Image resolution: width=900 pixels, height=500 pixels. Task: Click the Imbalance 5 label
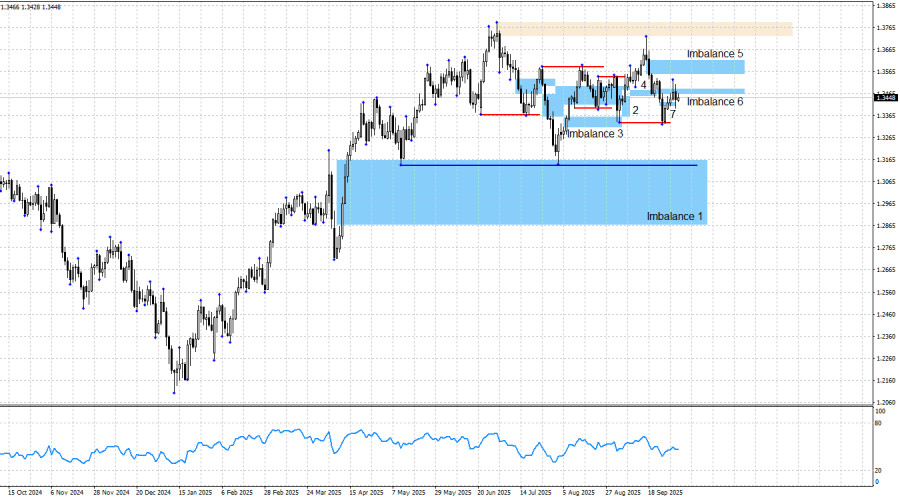[x=715, y=52]
